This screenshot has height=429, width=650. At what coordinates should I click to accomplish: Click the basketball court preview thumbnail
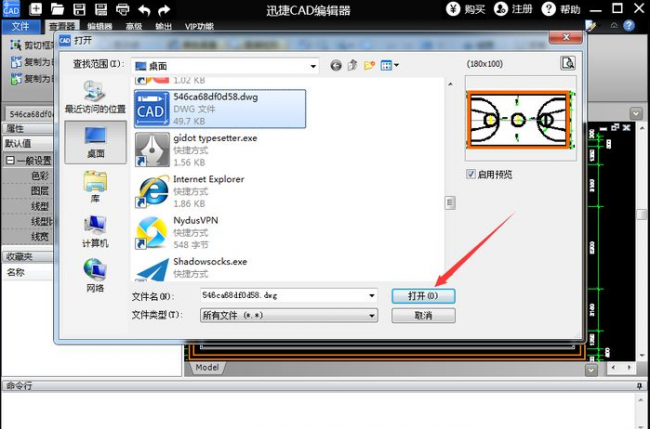click(x=520, y=119)
